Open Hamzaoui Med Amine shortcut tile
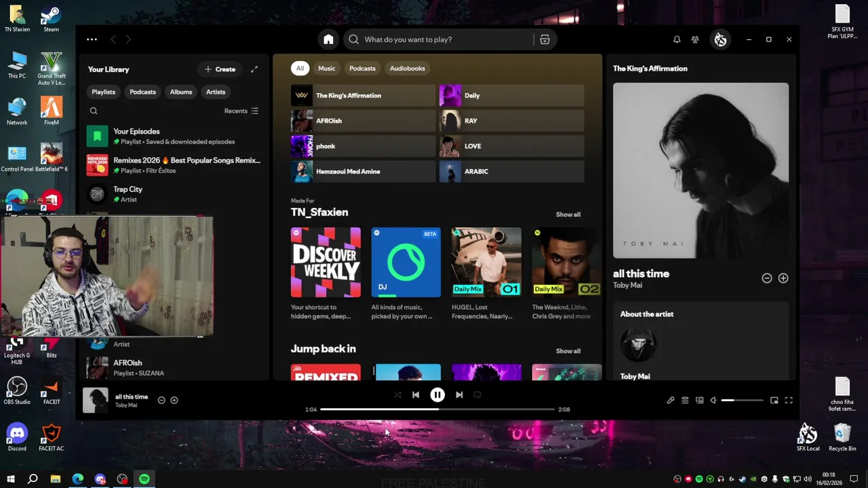This screenshot has height=488, width=868. pyautogui.click(x=363, y=171)
